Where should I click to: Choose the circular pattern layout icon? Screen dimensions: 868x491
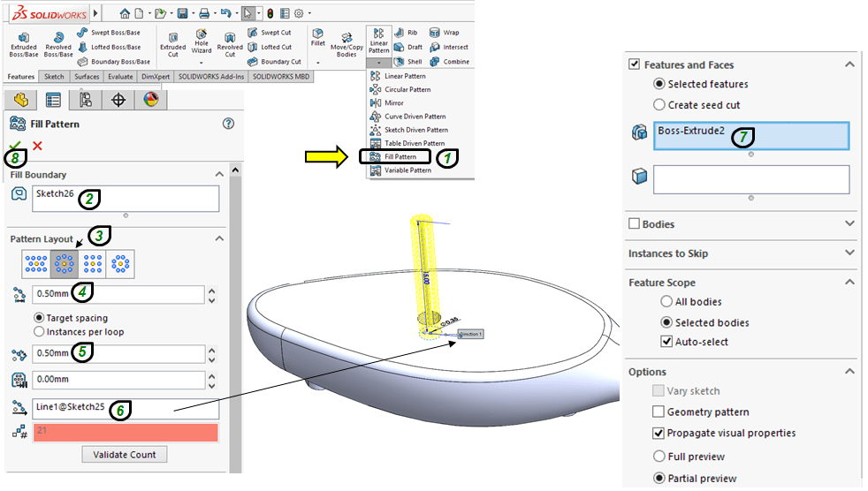(x=65, y=262)
